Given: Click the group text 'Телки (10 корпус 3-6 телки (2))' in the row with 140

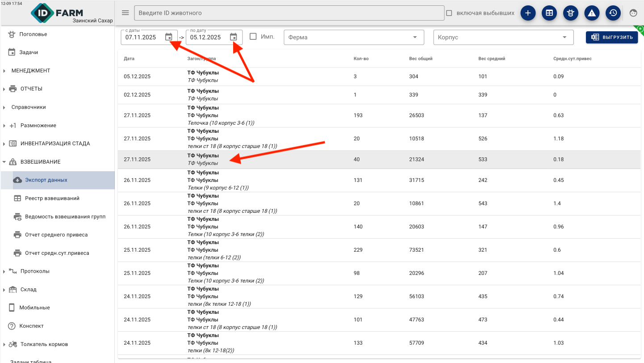Looking at the screenshot, I should pos(226,234).
